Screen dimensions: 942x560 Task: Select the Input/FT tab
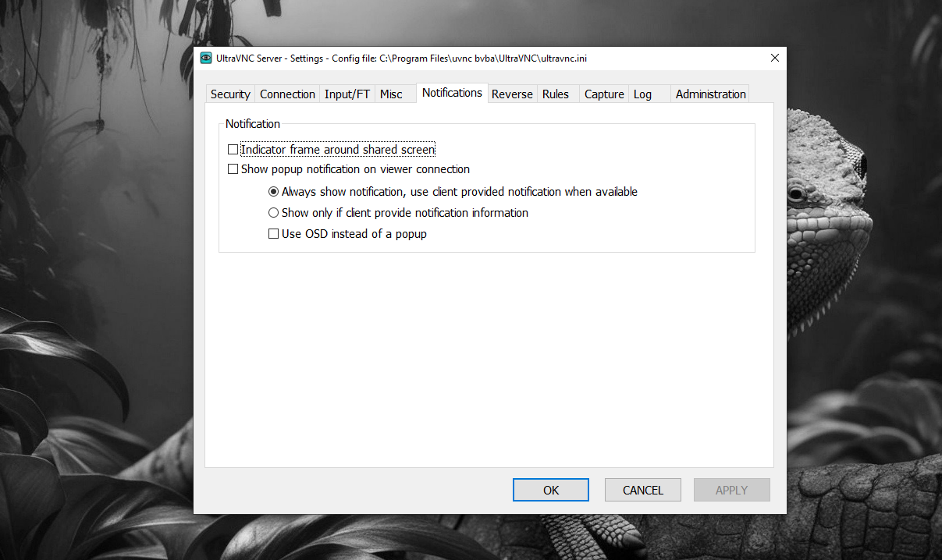pos(347,94)
